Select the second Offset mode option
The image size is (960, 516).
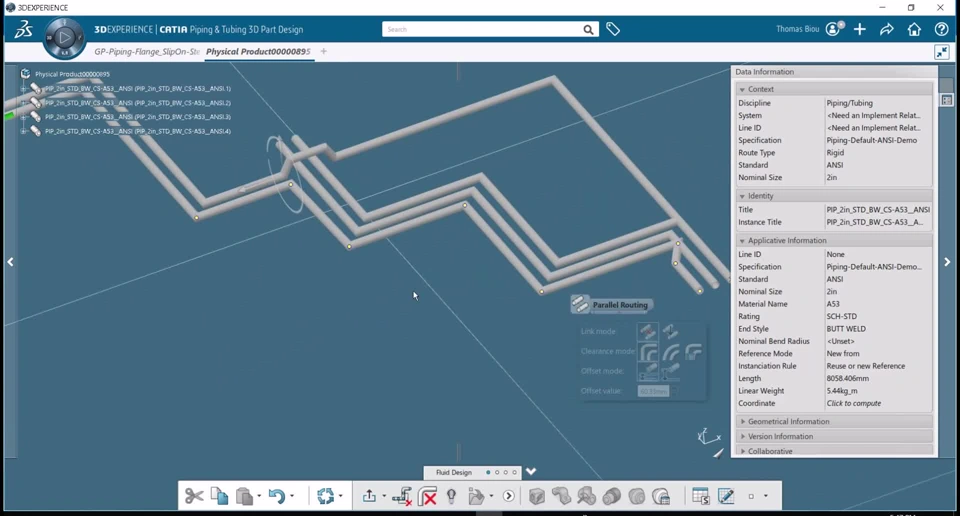[x=670, y=371]
